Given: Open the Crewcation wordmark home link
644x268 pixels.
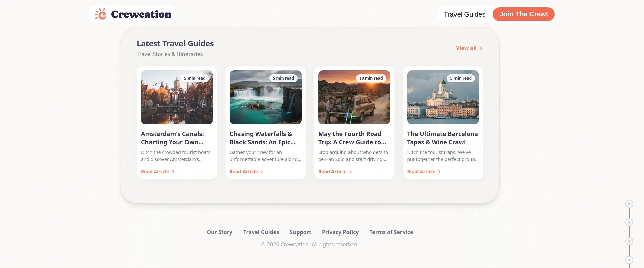Looking at the screenshot, I should 141,14.
